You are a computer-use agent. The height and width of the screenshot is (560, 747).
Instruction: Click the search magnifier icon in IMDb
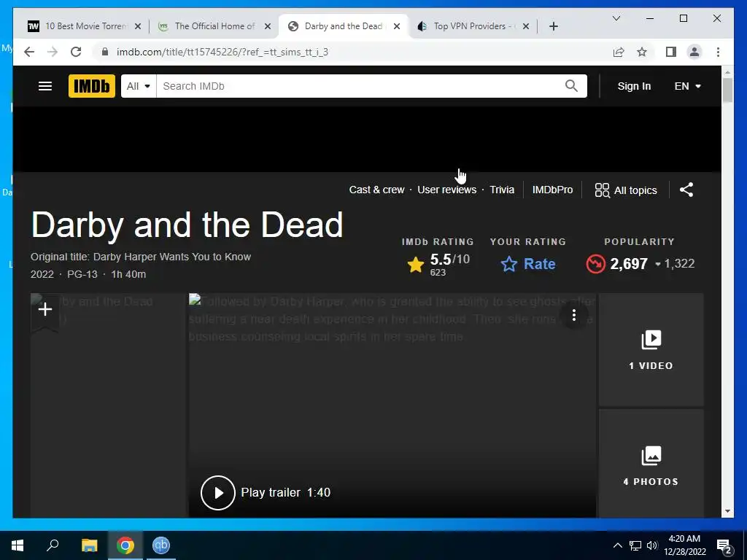[x=571, y=86]
